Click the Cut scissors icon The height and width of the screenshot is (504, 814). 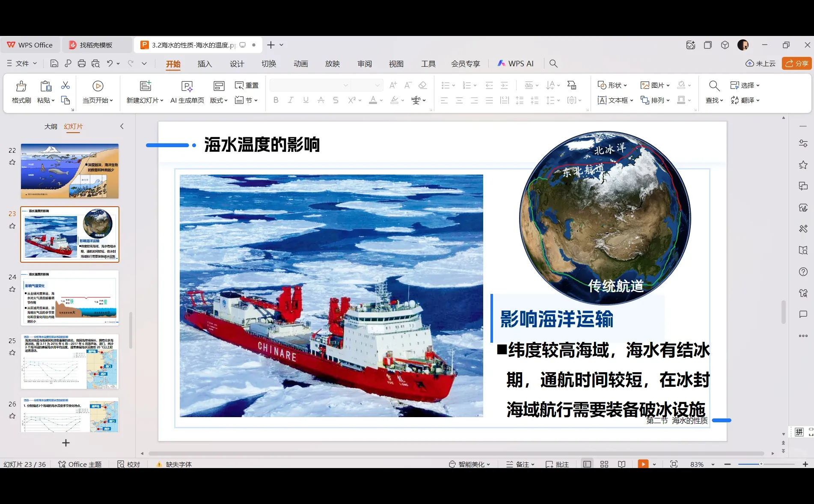[x=65, y=85]
